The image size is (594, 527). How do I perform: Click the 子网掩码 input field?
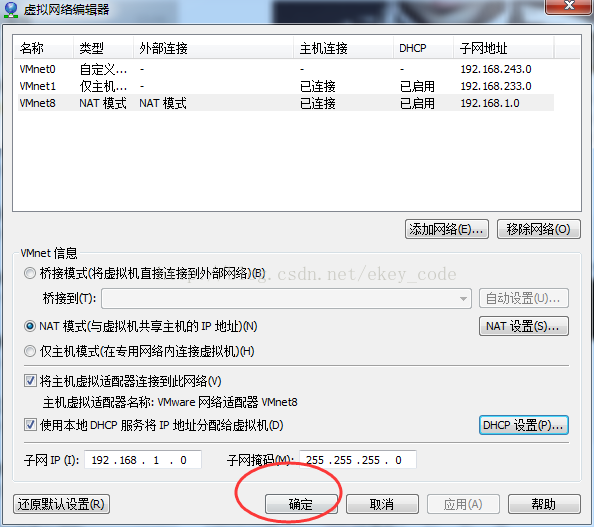pos(358,460)
